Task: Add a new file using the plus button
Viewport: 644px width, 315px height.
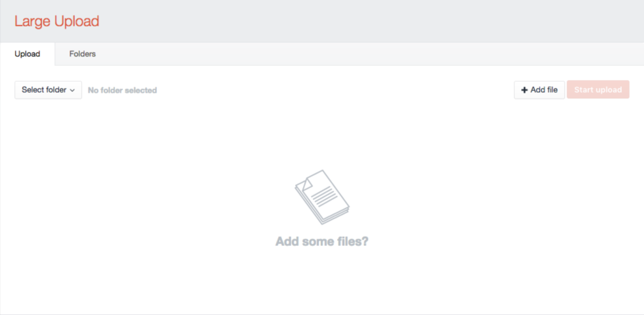Action: pyautogui.click(x=540, y=89)
